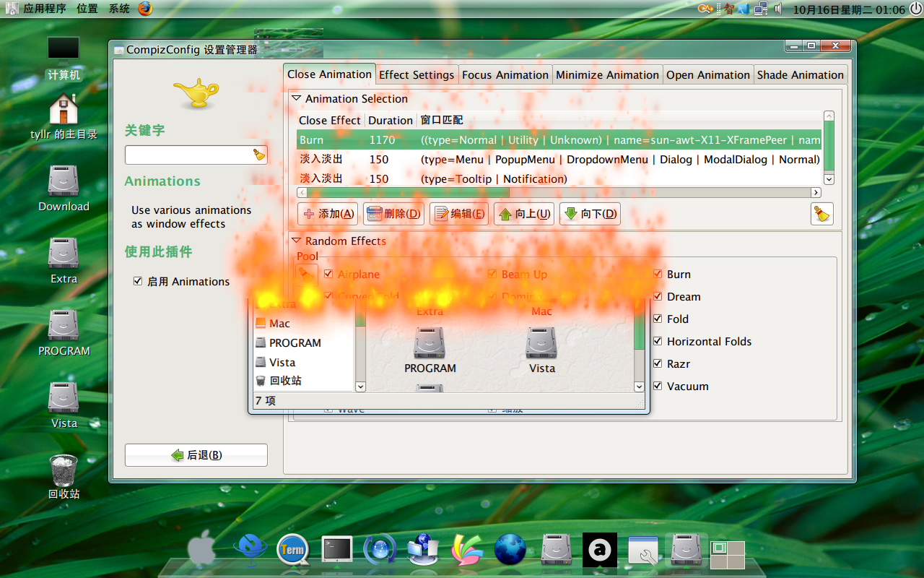Open the 智 input method indicator
924x578 pixels.
point(729,9)
